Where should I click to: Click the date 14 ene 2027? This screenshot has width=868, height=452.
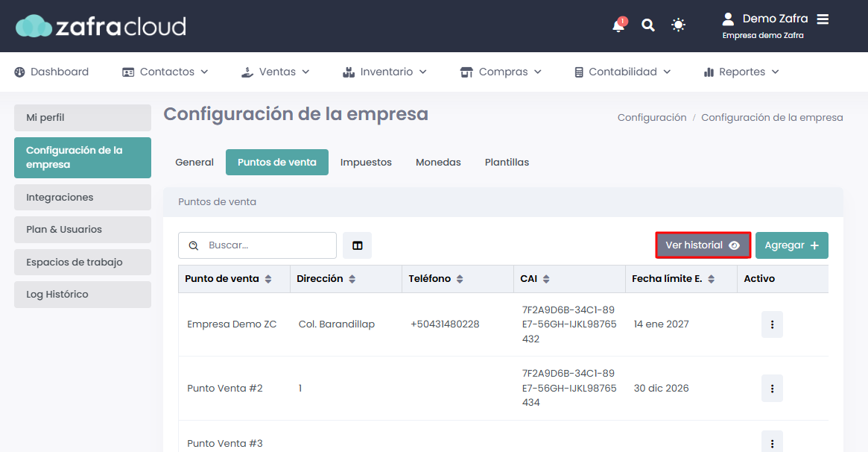662,324
